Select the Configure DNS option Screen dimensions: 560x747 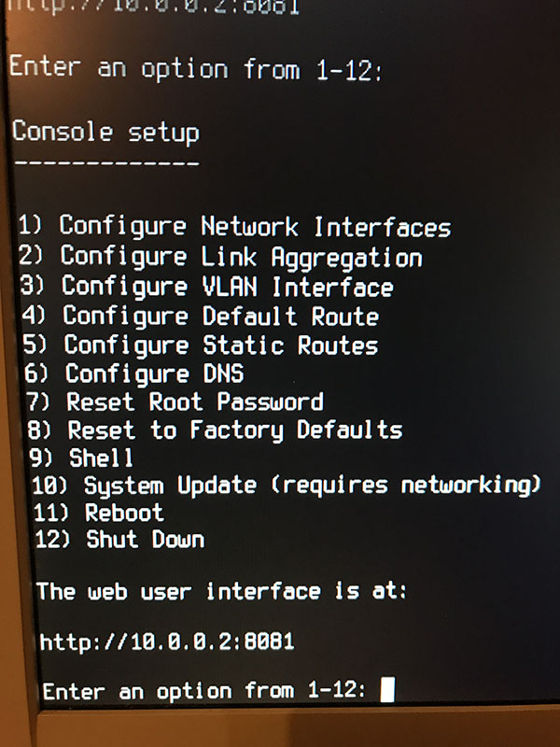pyautogui.click(x=133, y=373)
